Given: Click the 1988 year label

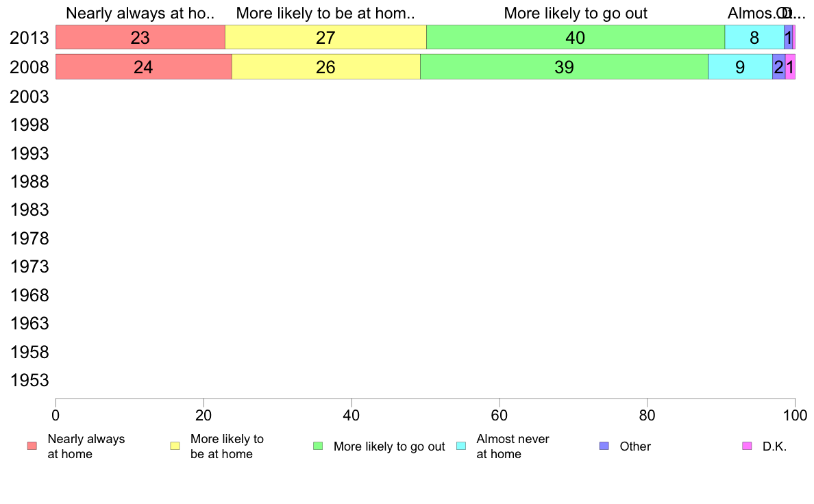Looking at the screenshot, I should point(29,181).
